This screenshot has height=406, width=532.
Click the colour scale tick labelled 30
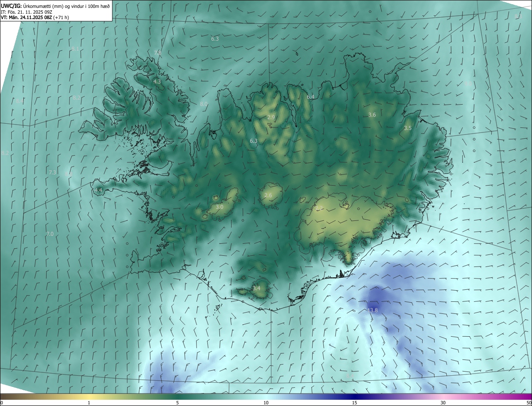pyautogui.click(x=443, y=403)
